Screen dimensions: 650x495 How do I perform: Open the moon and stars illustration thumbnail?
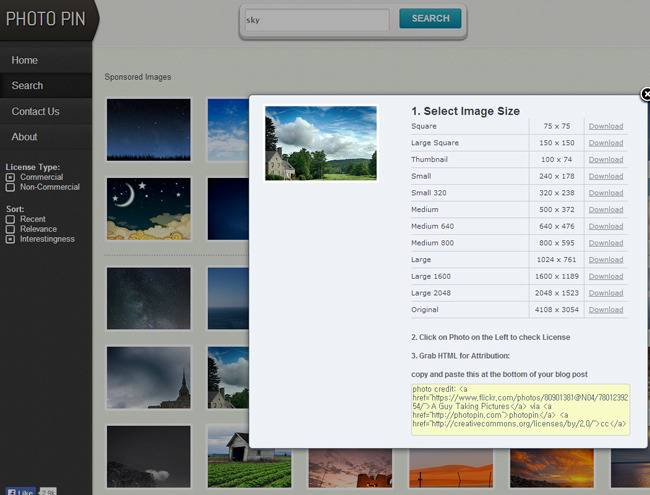tap(148, 209)
